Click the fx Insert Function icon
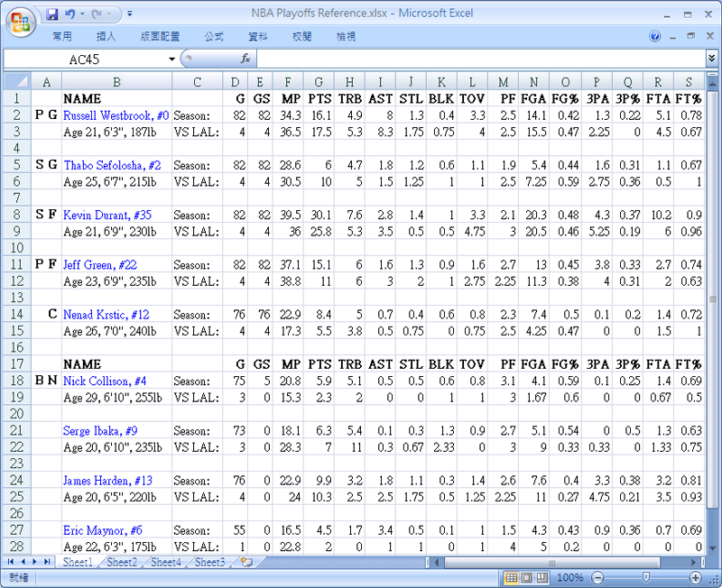Screen dimensions: 722x588 point(245,59)
